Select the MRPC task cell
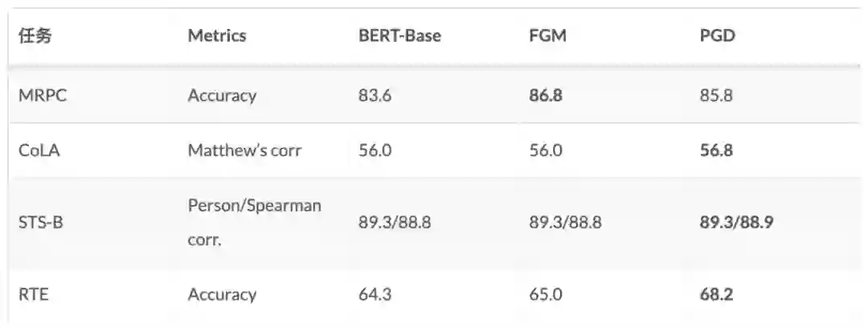The image size is (868, 328). [x=41, y=96]
